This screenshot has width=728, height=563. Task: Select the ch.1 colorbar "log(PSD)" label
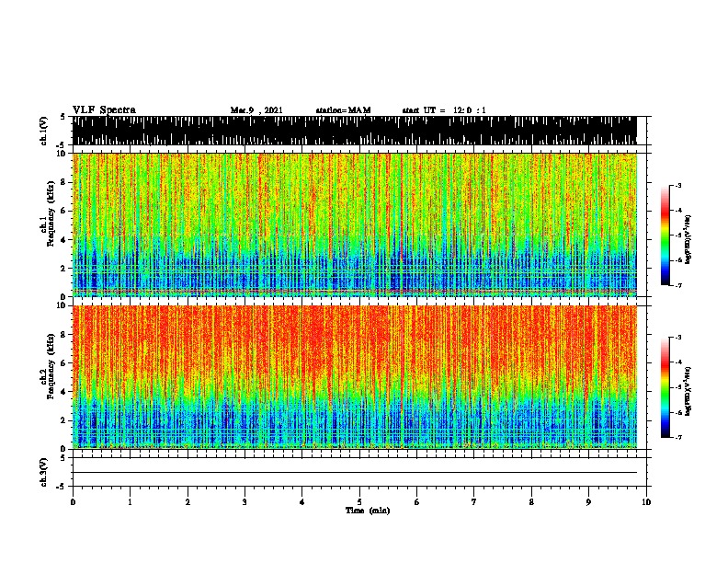(688, 240)
